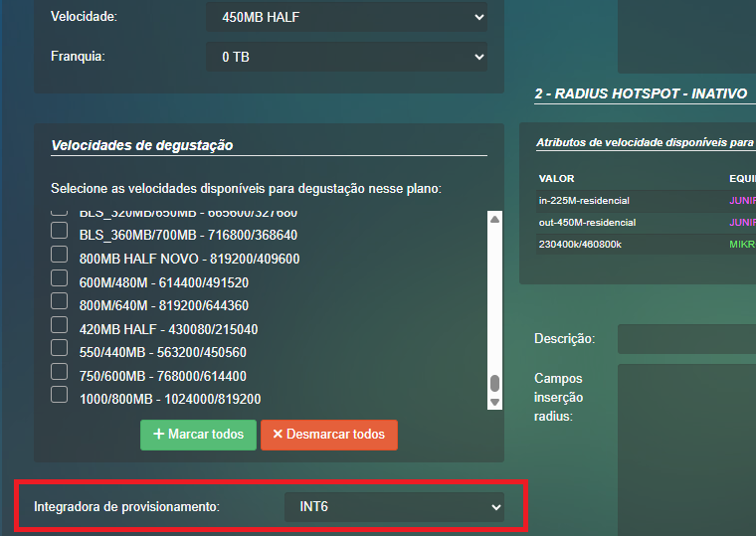Check the 800M/640M speed checkbox

(60, 300)
